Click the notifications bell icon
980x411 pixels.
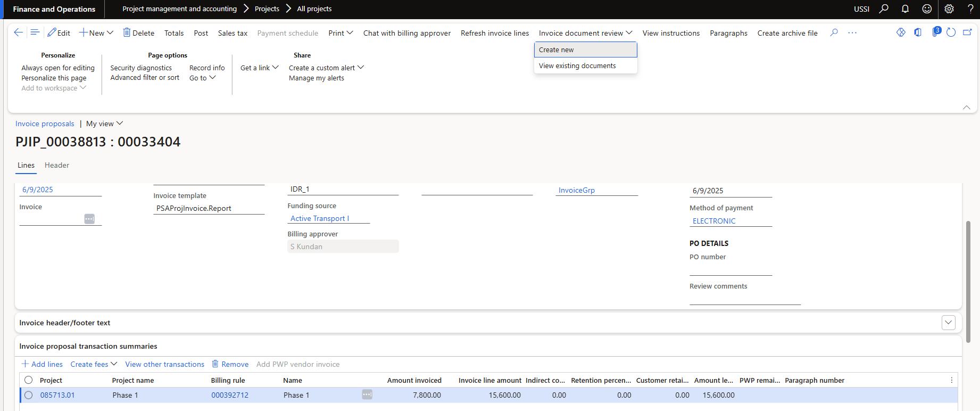point(905,9)
